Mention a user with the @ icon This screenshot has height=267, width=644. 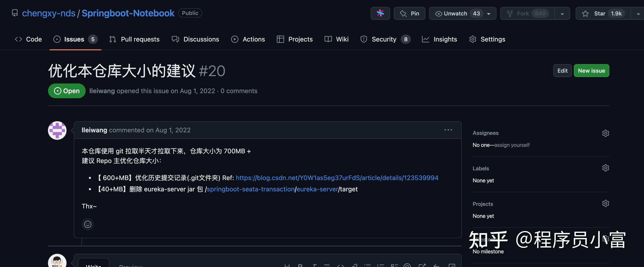[407, 266]
